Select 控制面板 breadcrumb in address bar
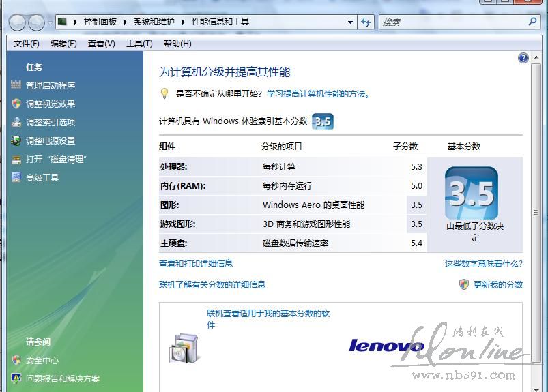The height and width of the screenshot is (392, 548). [x=100, y=22]
